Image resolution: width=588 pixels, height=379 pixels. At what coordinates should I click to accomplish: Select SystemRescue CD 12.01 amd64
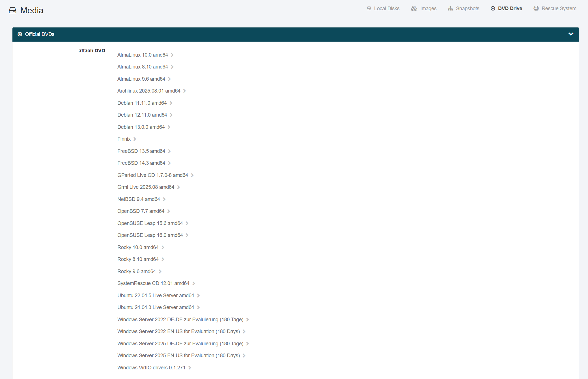[x=156, y=283]
